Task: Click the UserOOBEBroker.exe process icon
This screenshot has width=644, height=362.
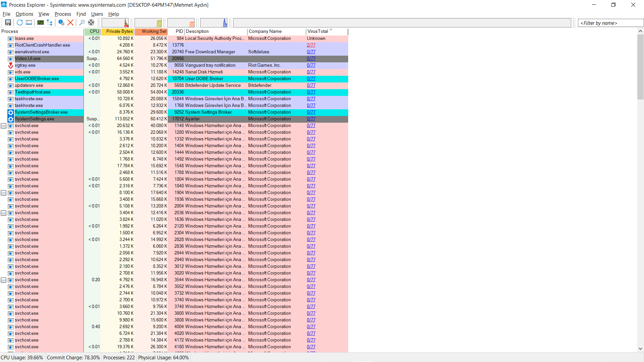Action: click(x=11, y=79)
